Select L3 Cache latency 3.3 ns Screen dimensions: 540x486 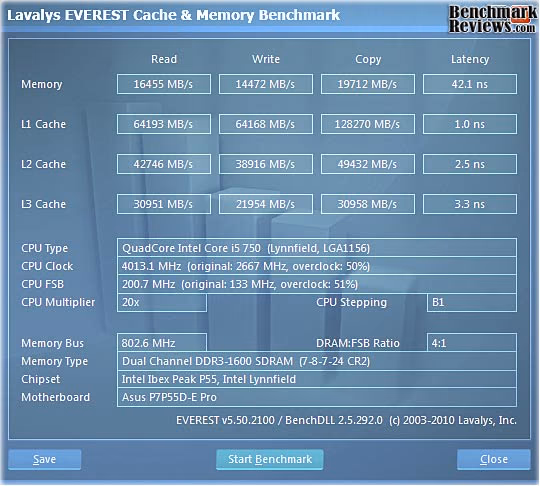(470, 204)
